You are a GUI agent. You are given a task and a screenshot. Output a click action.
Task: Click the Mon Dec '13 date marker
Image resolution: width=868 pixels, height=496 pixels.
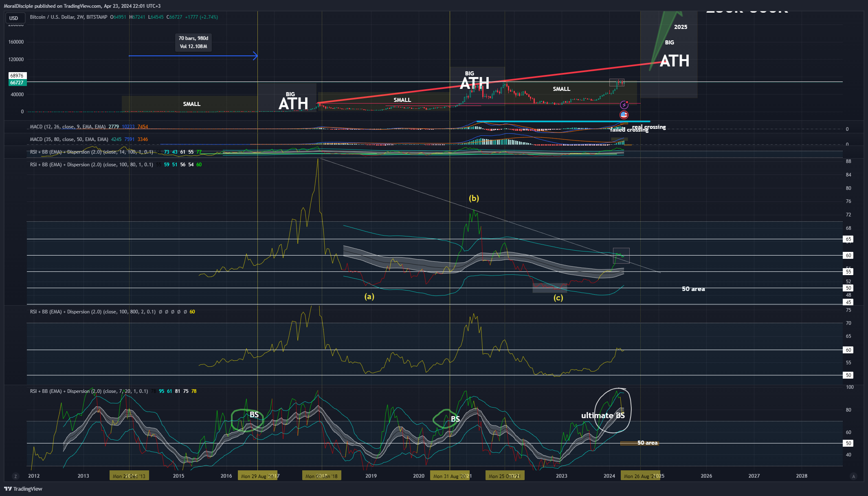129,476
